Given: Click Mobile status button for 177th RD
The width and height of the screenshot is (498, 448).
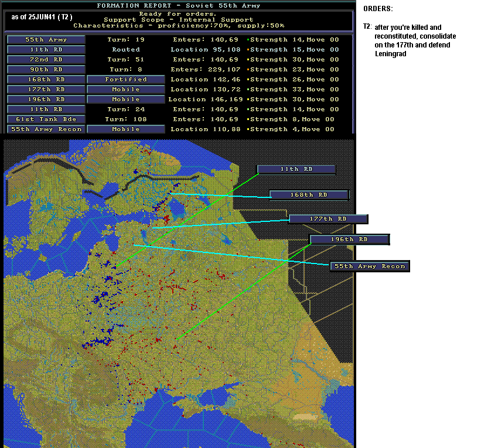Looking at the screenshot, I should (x=126, y=90).
